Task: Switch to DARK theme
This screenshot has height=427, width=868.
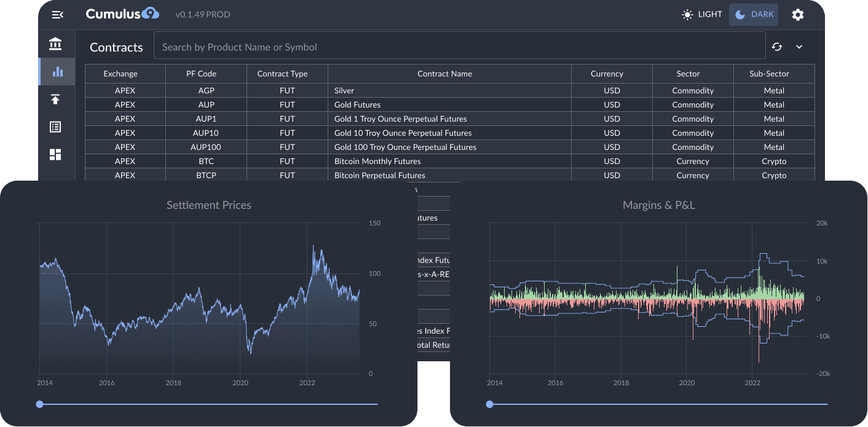Action: coord(754,15)
